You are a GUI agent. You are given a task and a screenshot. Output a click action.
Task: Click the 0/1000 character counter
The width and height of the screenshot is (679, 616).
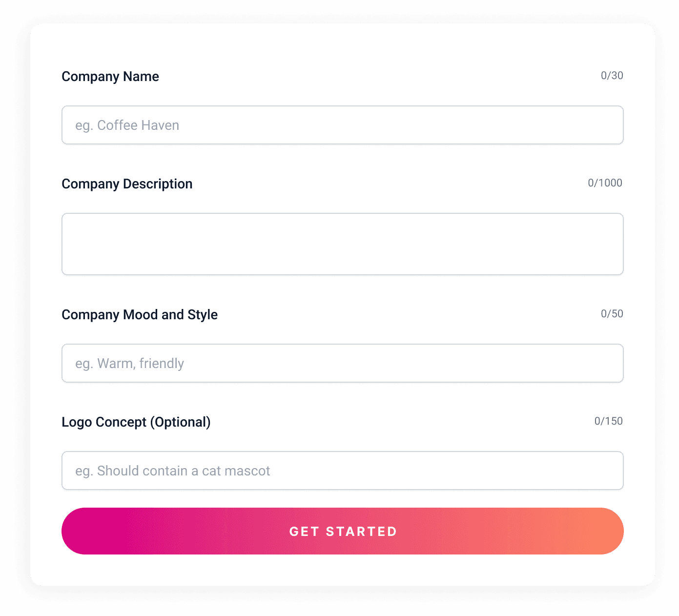pos(605,183)
